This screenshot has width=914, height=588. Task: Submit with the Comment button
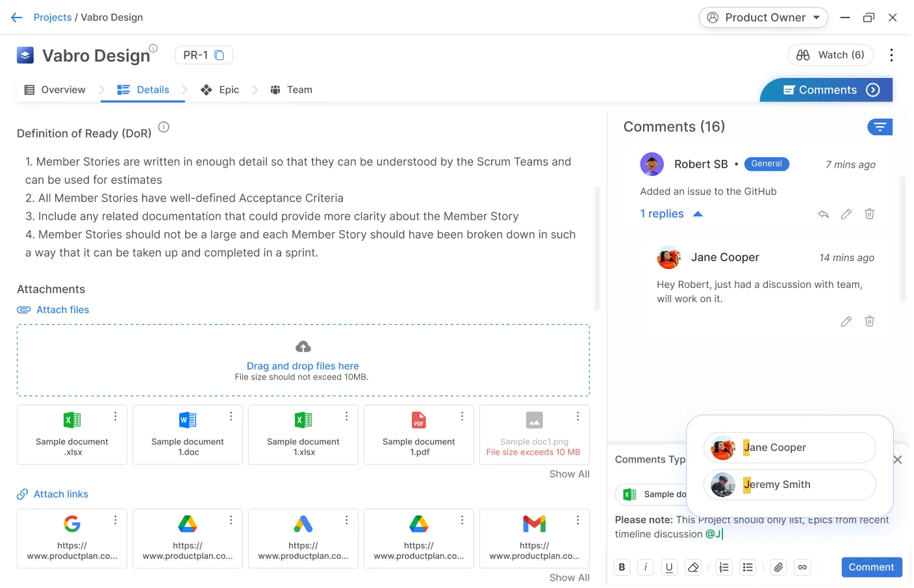click(x=871, y=567)
